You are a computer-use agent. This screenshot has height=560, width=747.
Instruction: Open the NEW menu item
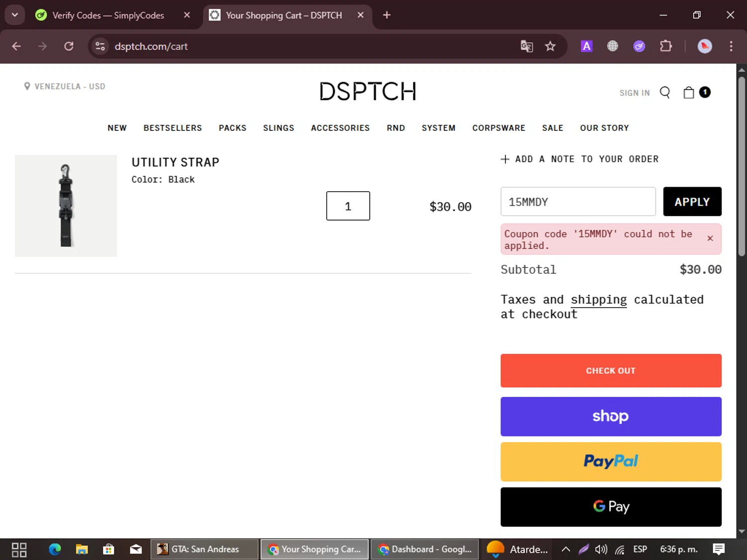pyautogui.click(x=117, y=128)
